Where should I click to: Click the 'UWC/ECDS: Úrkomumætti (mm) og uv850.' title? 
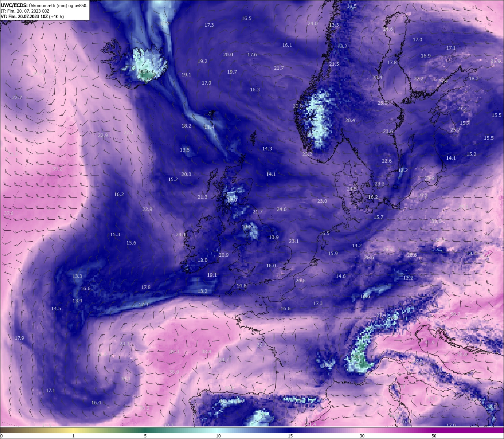point(44,5)
